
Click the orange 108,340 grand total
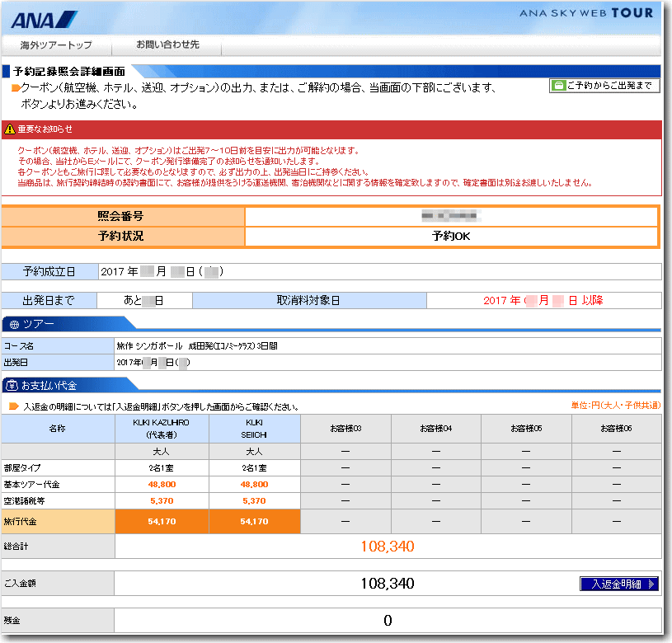[388, 547]
